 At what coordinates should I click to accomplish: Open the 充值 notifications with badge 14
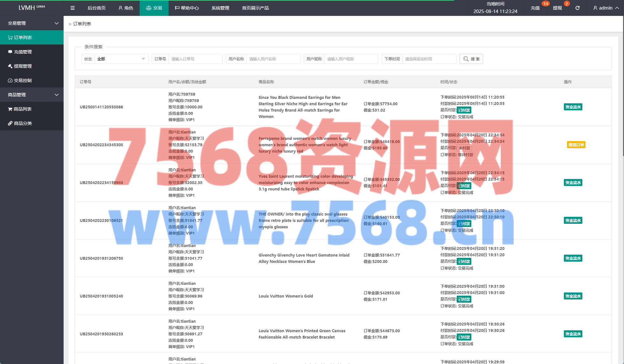(535, 8)
